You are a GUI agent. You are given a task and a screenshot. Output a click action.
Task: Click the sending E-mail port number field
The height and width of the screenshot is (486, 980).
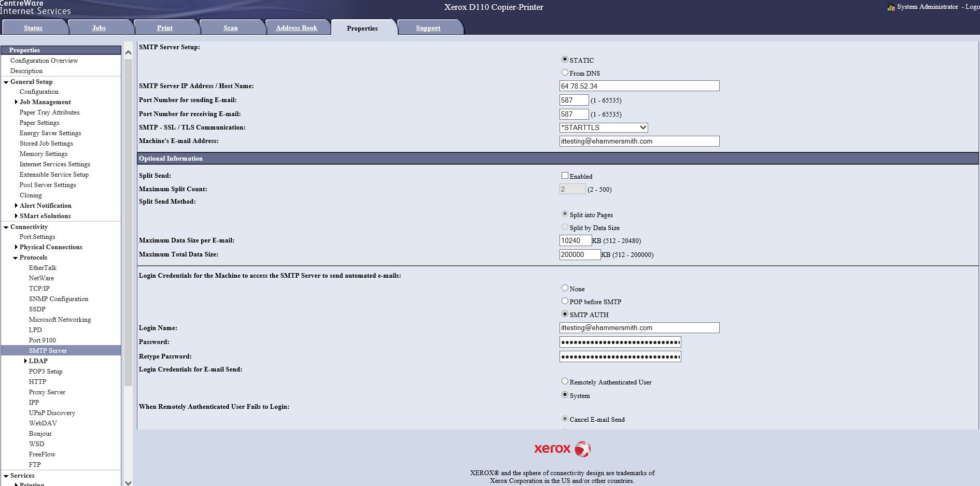(x=574, y=100)
